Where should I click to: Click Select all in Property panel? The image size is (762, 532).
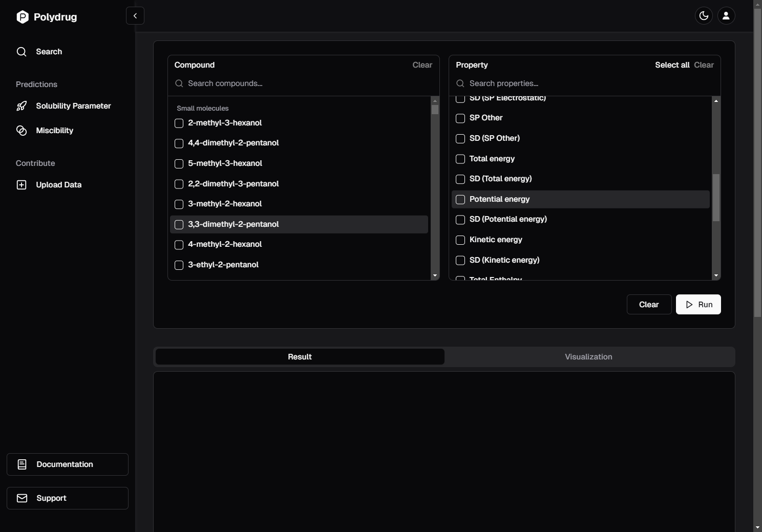point(672,65)
